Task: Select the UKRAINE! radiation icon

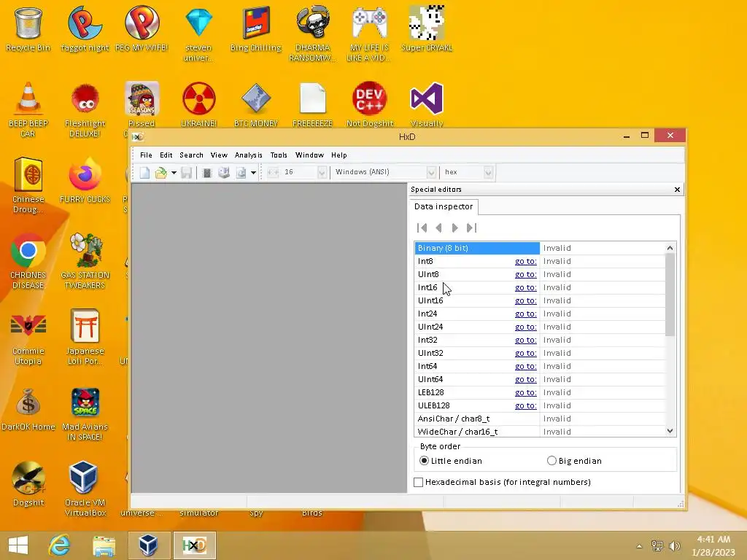Action: click(199, 105)
